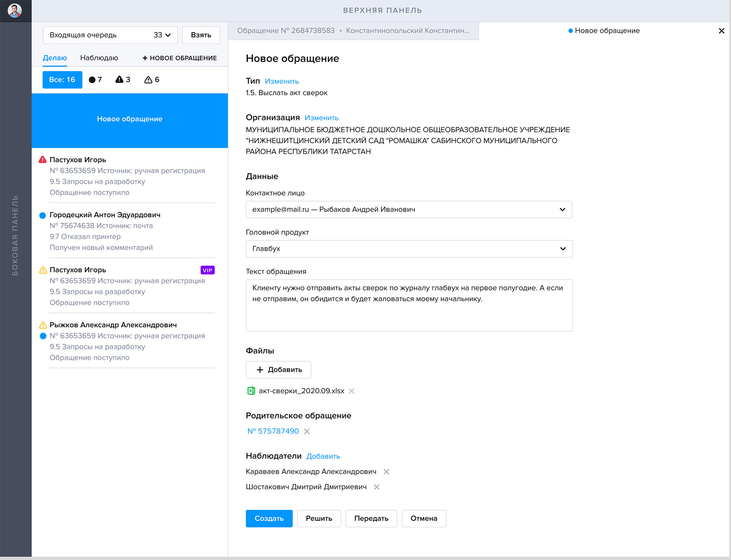
Task: Click Изменить link next to Организация
Action: click(x=321, y=118)
